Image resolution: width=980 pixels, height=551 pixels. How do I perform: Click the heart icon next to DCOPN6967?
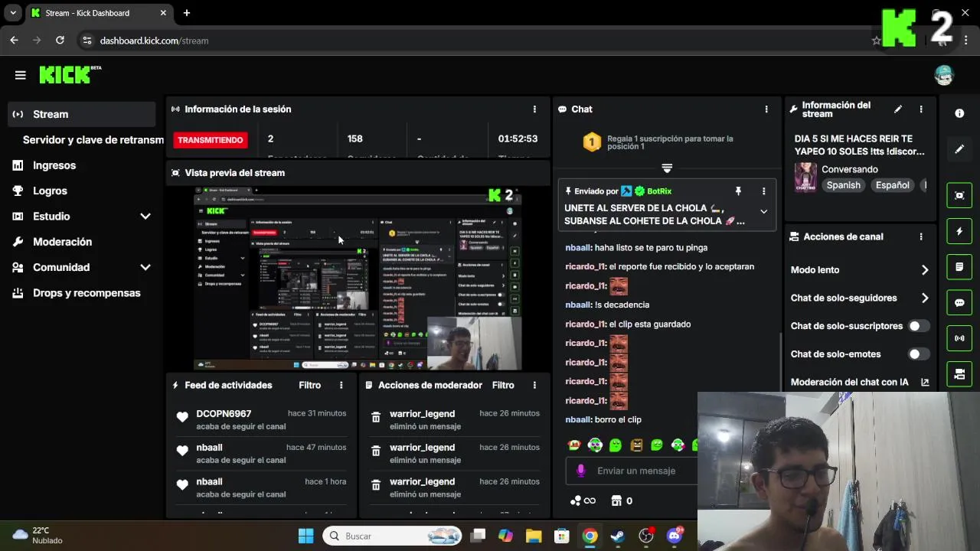[x=182, y=417]
